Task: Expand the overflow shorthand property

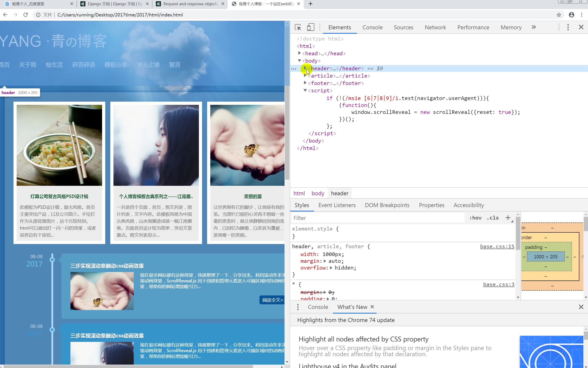Action: pos(331,268)
